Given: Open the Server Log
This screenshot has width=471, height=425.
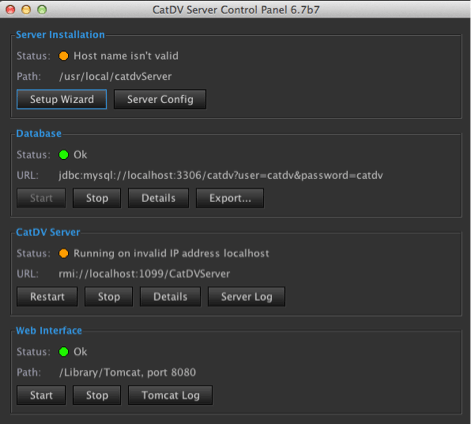Looking at the screenshot, I should (247, 297).
